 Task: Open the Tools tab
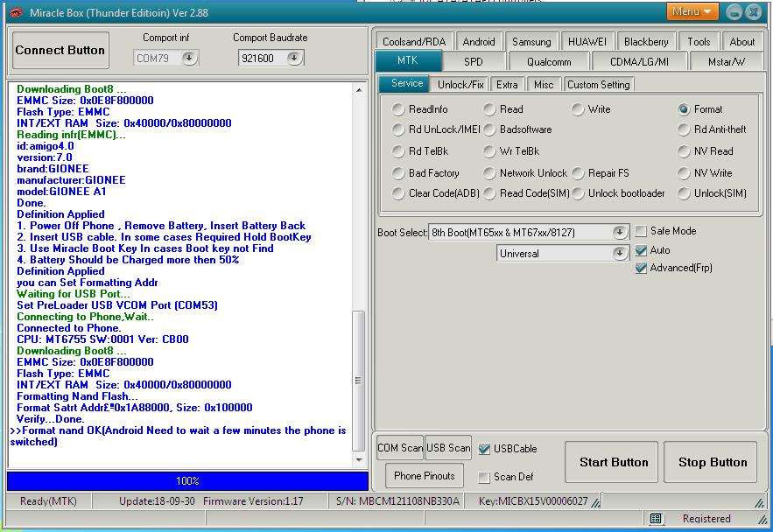(x=699, y=42)
